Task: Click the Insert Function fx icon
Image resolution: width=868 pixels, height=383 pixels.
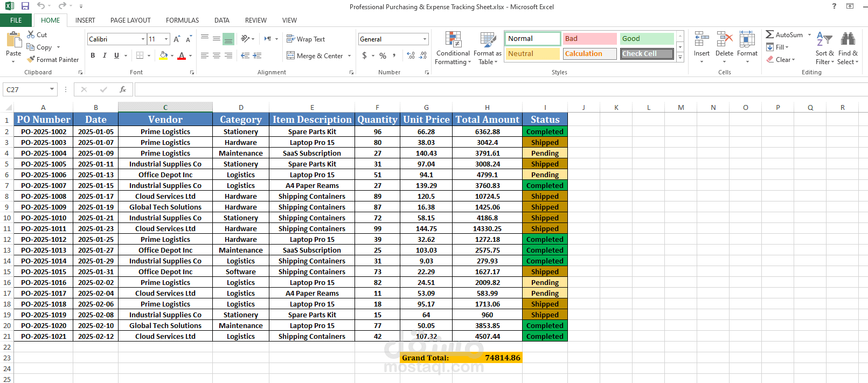Action: point(123,89)
